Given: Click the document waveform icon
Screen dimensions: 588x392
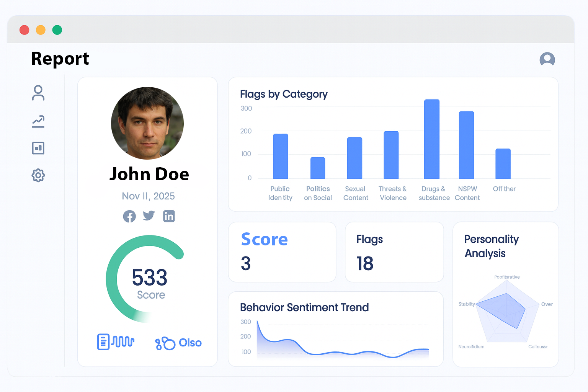Looking at the screenshot, I should coord(116,342).
